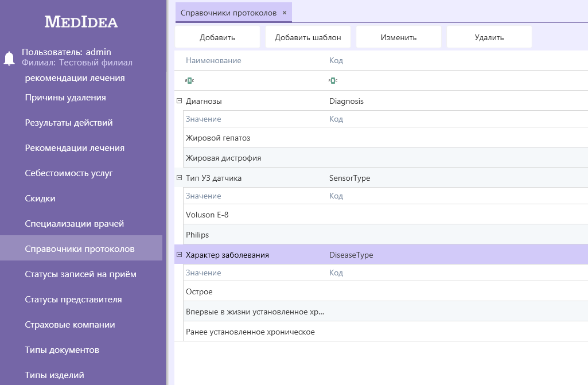The image size is (588, 385).
Task: Click the Удалить button
Action: 489,37
